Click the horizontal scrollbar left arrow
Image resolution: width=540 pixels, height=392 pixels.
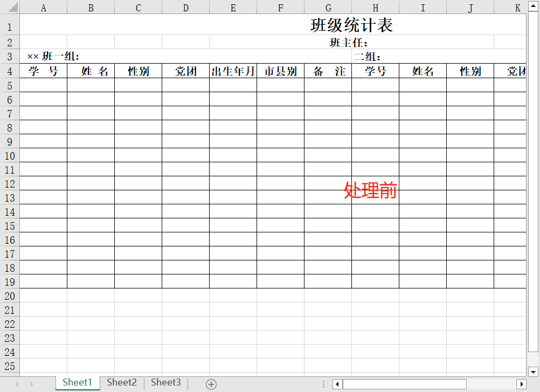[x=338, y=384]
